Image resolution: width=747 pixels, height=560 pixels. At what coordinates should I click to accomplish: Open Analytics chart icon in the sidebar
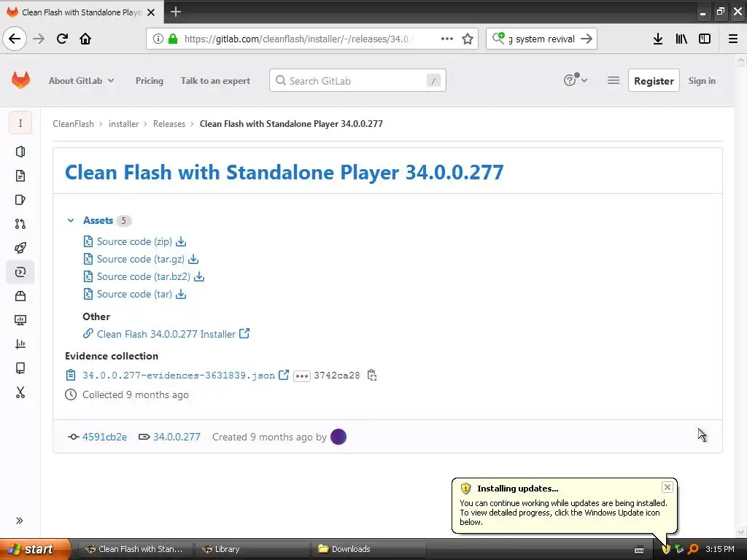[x=20, y=344]
